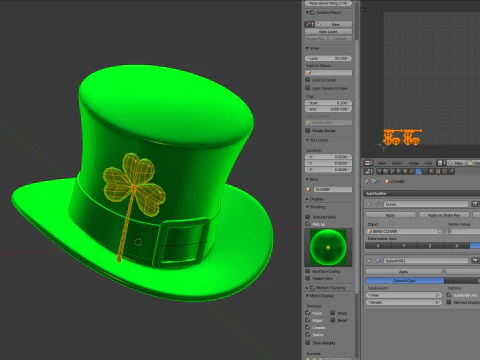Click the CLOVER object icon in the breadcrumb
Viewport: 480px width, 360px height.
[x=387, y=182]
